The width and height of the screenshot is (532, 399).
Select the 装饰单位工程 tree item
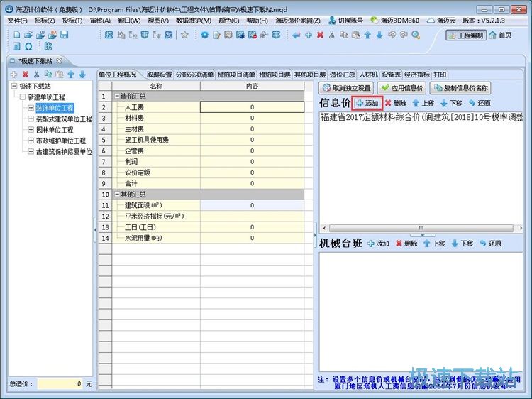[55, 108]
